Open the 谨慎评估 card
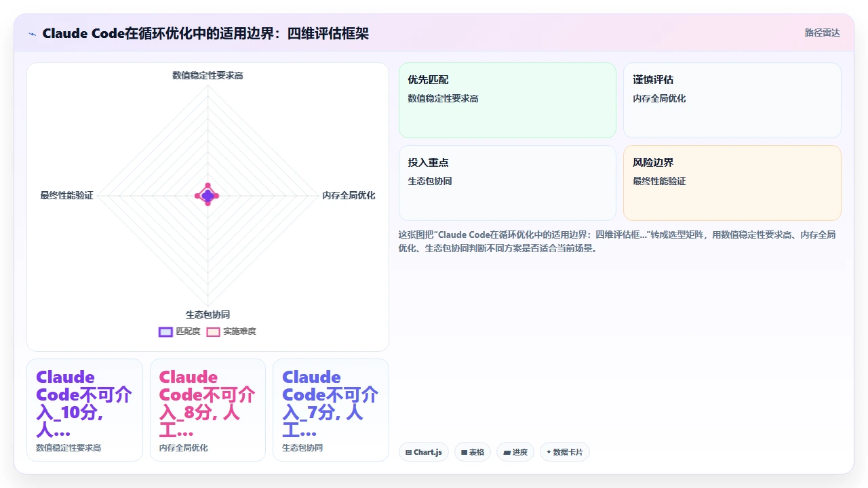The height and width of the screenshot is (488, 868). click(x=732, y=100)
